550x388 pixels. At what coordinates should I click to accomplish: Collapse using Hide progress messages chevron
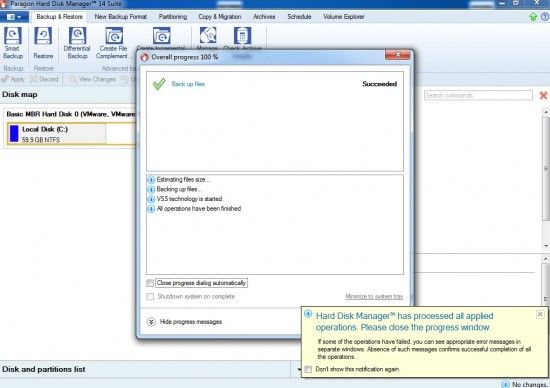coord(151,322)
